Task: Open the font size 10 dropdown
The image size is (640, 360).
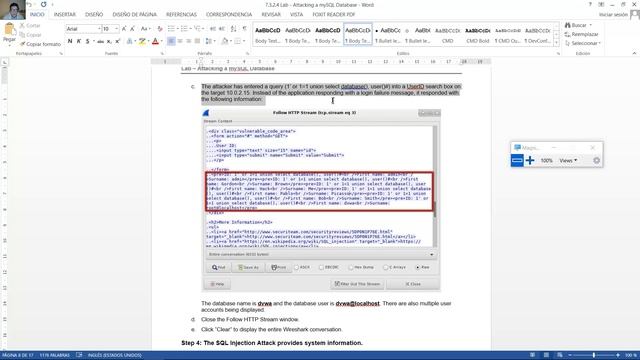Action: tap(116, 29)
